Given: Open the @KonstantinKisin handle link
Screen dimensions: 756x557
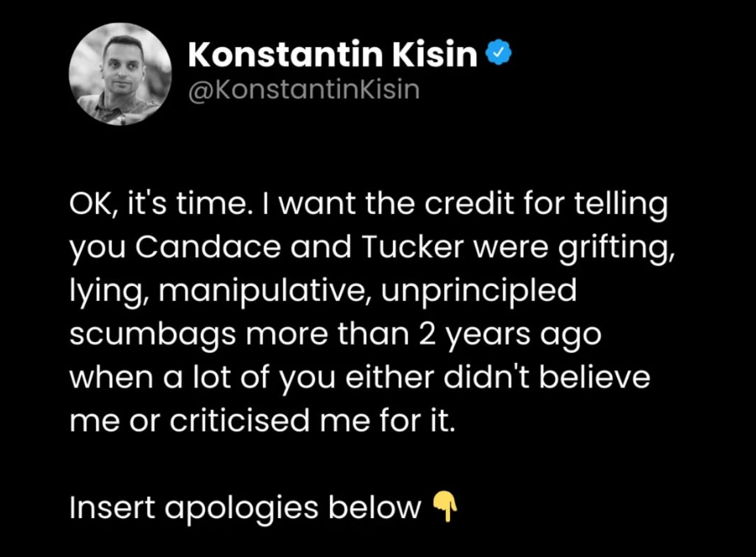Looking at the screenshot, I should pyautogui.click(x=304, y=90).
